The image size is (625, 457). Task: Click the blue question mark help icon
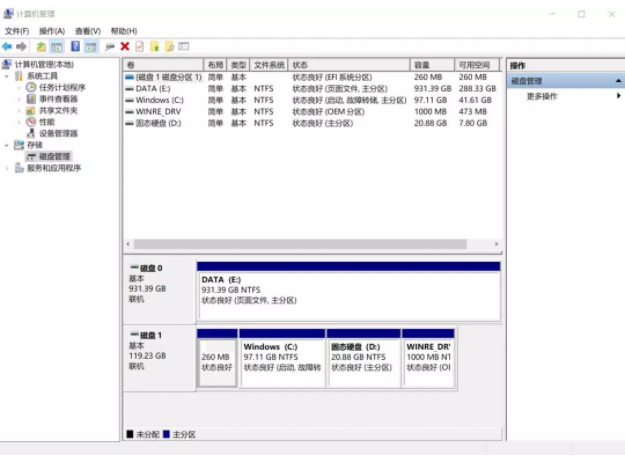(x=75, y=46)
